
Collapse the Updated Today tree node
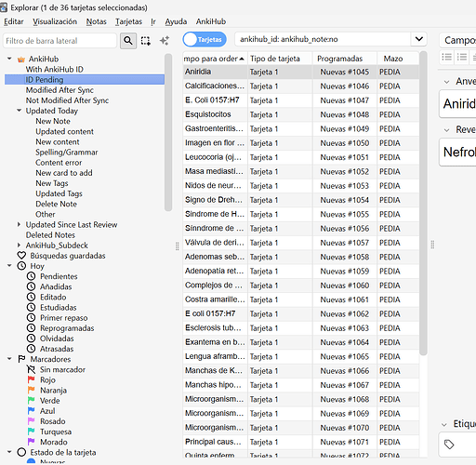[x=20, y=111]
